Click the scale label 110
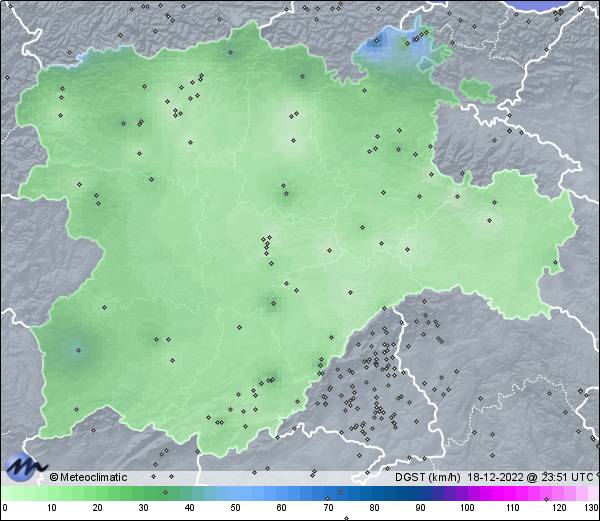This screenshot has width=600, height=521. [513, 508]
